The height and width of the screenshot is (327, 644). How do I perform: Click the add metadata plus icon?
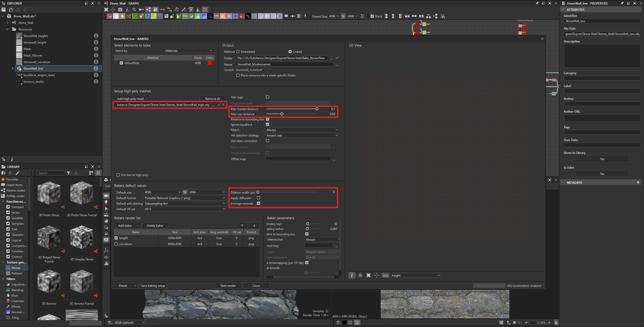pos(638,182)
